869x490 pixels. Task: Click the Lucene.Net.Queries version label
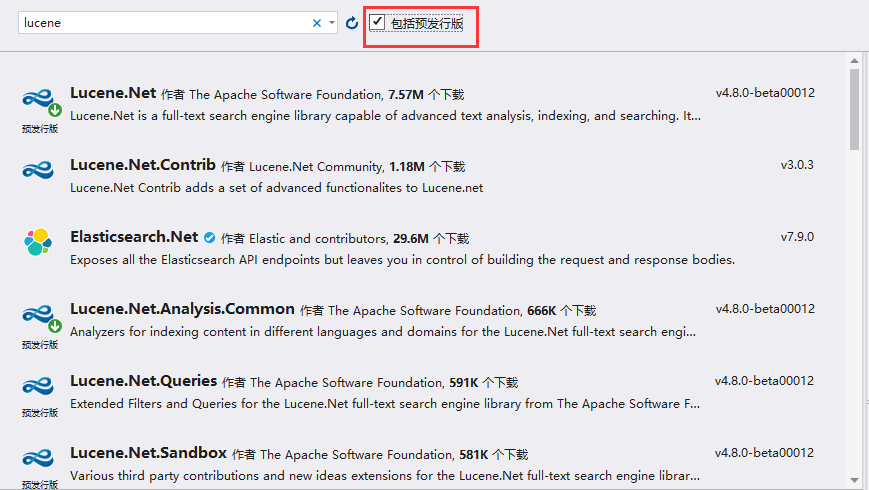tap(764, 381)
